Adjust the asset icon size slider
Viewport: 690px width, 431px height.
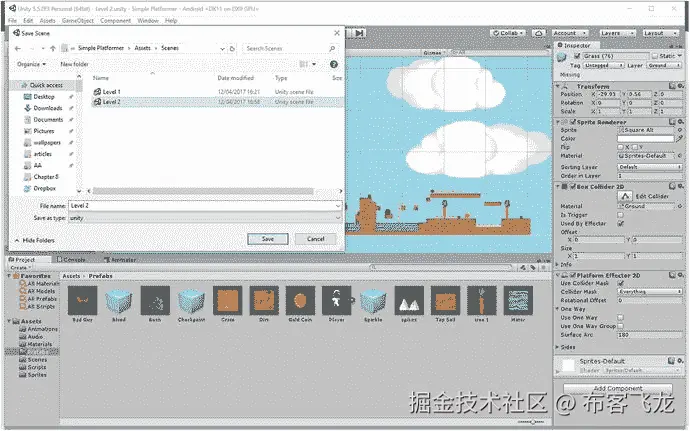coord(532,422)
